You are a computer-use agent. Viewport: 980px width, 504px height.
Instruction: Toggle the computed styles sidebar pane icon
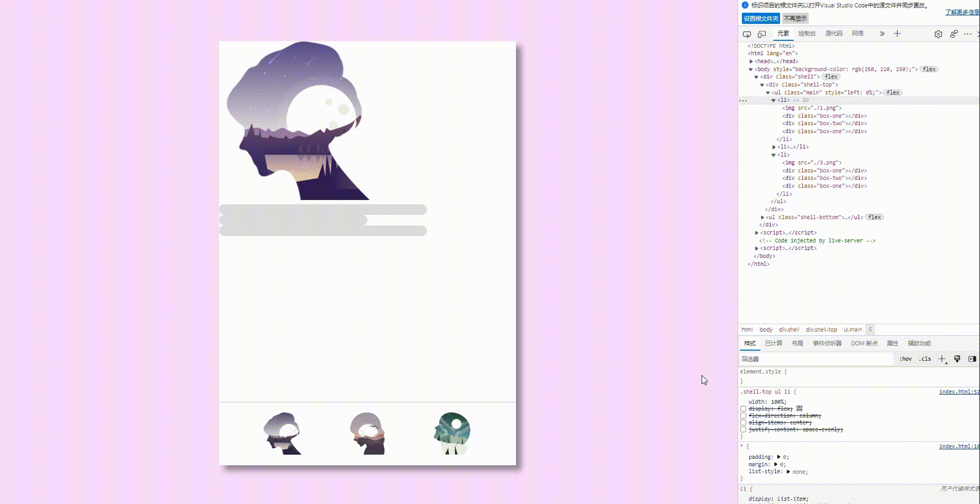tap(972, 359)
